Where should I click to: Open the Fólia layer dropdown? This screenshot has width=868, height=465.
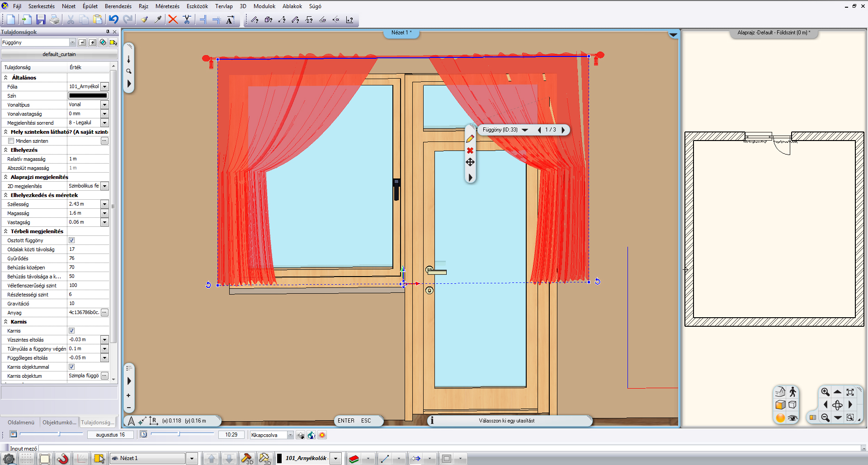pos(104,87)
